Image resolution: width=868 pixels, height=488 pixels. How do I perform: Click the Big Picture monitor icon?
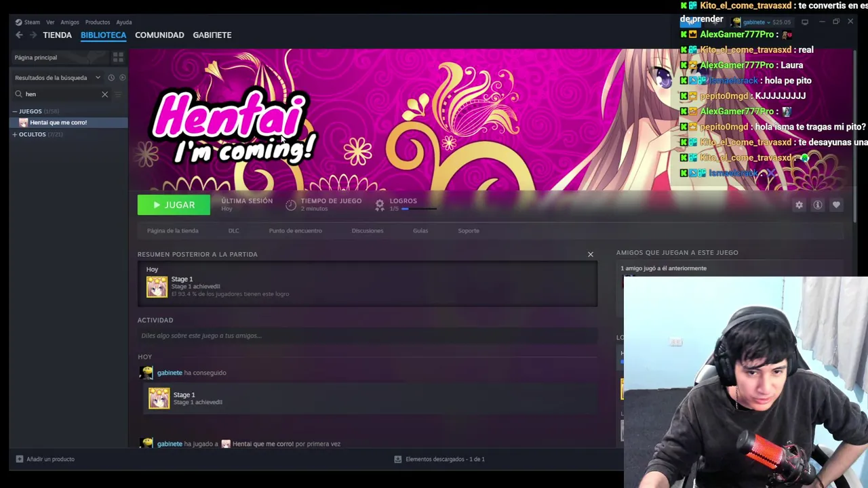point(805,22)
